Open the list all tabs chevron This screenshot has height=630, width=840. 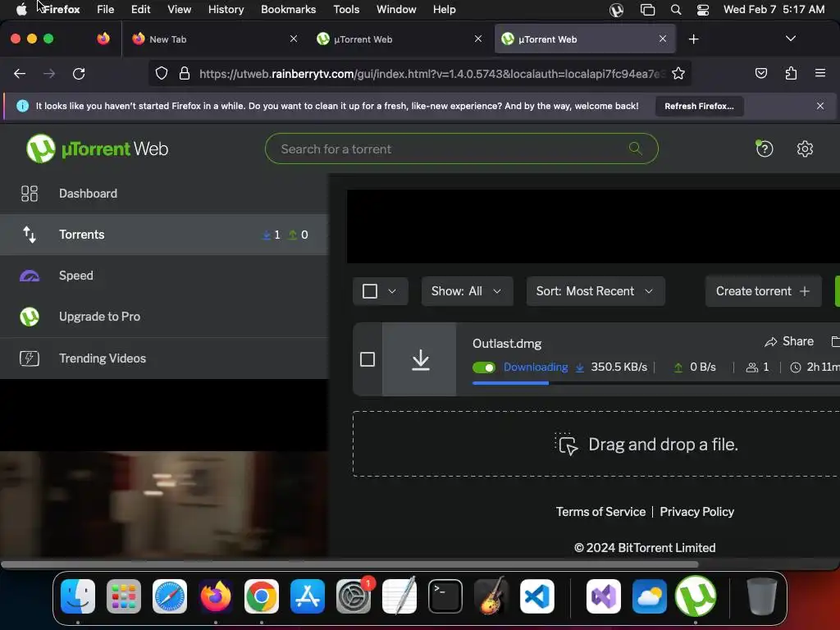point(790,39)
